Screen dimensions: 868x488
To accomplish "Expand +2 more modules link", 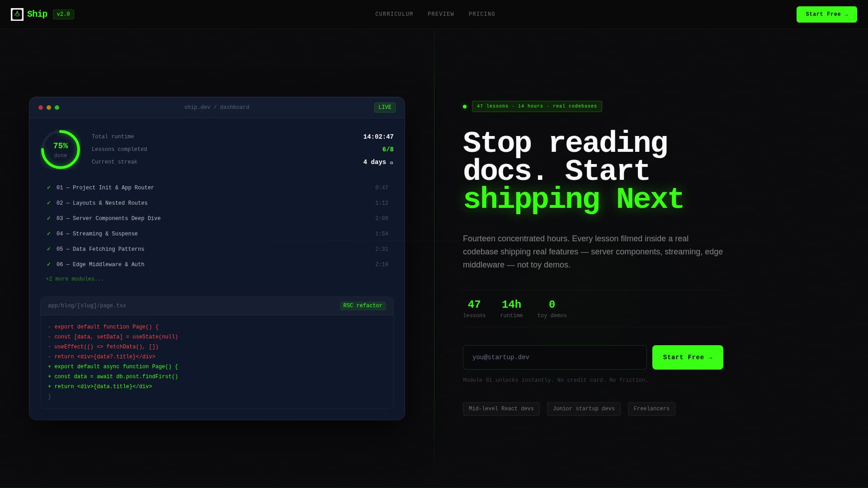I will pyautogui.click(x=75, y=279).
